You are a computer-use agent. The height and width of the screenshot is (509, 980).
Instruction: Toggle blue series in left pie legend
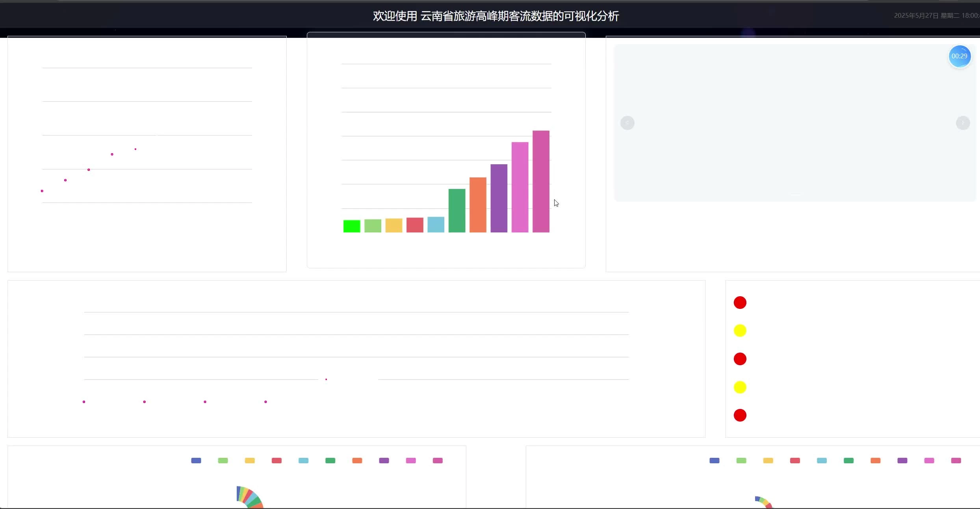coord(196,461)
